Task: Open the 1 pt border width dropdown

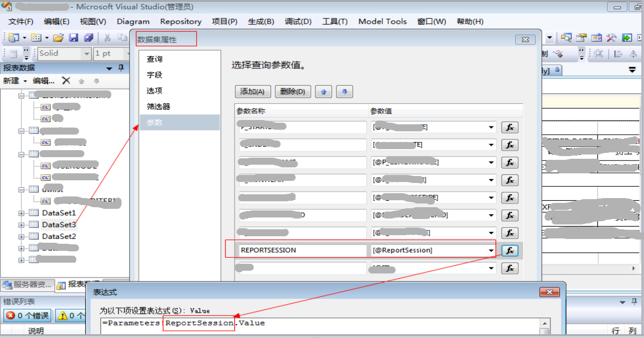Action: point(127,53)
